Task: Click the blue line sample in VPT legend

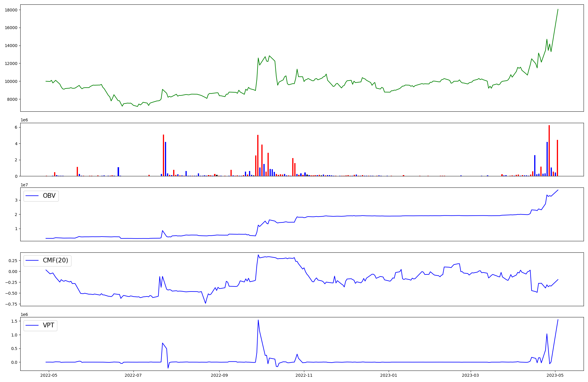Action: [32, 325]
